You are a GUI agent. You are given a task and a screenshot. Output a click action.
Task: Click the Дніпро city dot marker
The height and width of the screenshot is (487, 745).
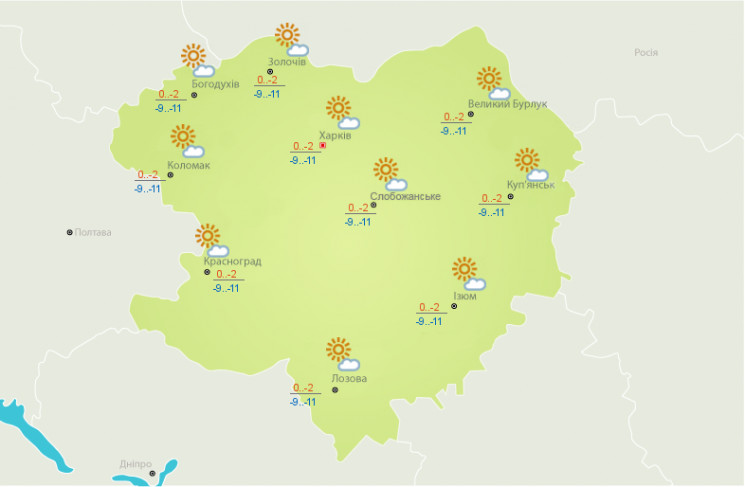point(153,473)
